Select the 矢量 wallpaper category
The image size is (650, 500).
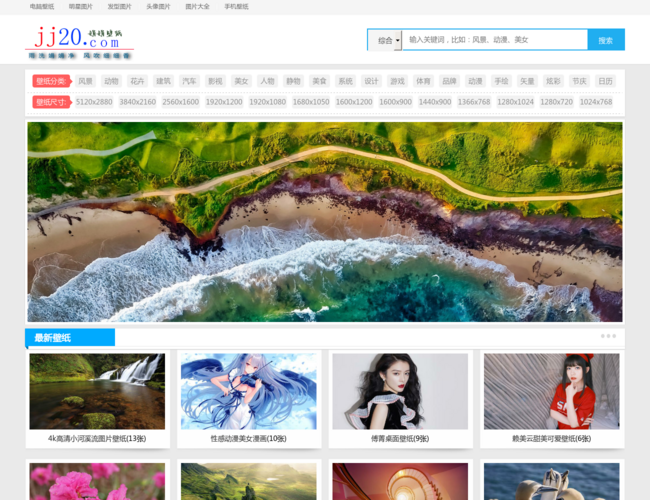click(527, 81)
